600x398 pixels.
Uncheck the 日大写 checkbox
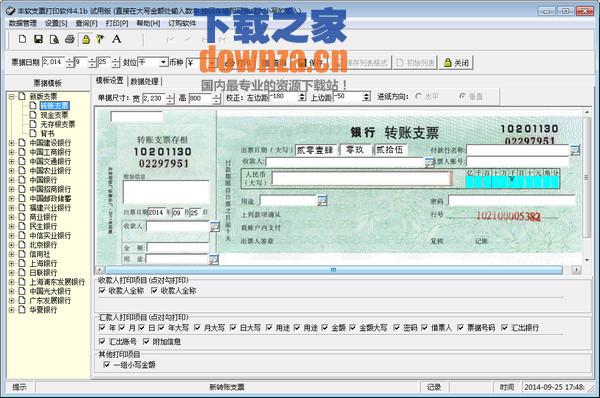[x=233, y=328]
